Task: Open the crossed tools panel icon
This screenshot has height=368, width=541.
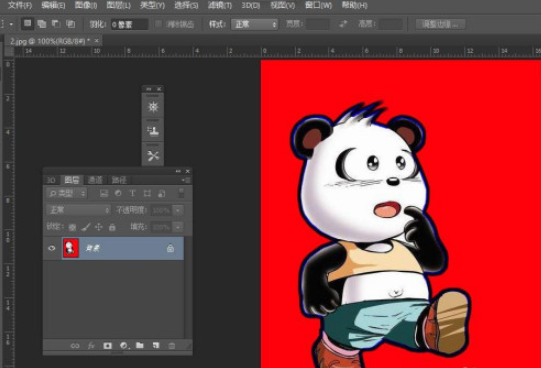Action: (153, 156)
